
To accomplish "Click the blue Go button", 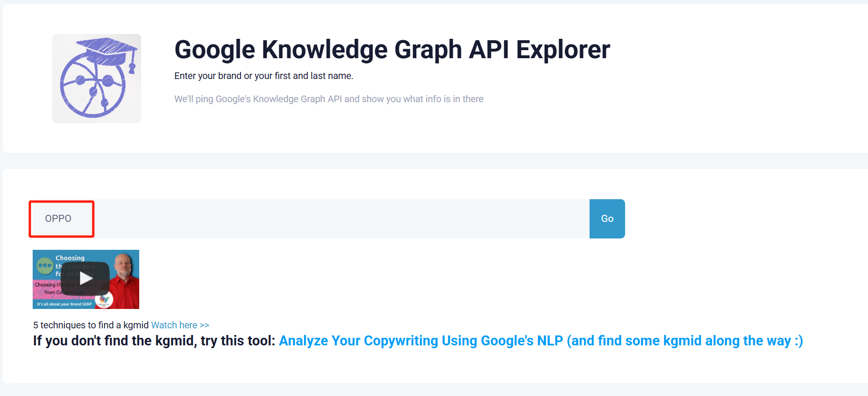I will pos(607,219).
